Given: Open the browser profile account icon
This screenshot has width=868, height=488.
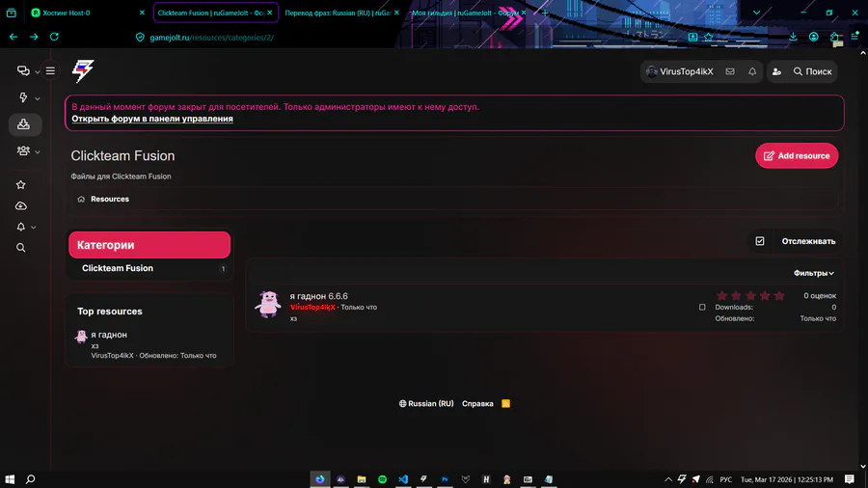Looking at the screenshot, I should tap(813, 37).
